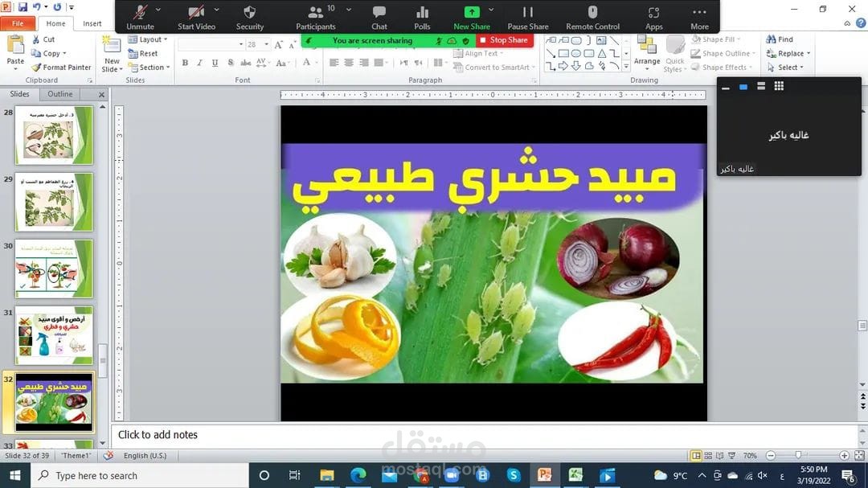
Task: Click the New Share icon
Action: pyautogui.click(x=472, y=11)
